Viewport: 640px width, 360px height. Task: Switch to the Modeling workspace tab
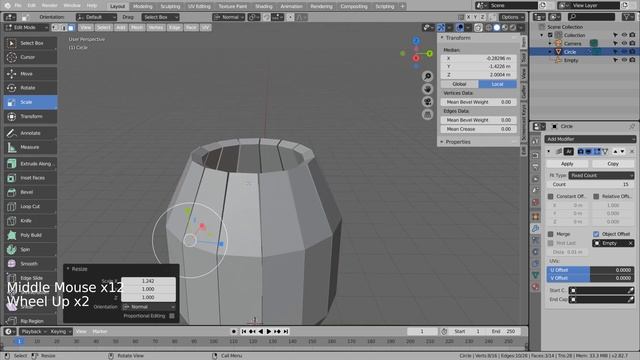point(143,6)
